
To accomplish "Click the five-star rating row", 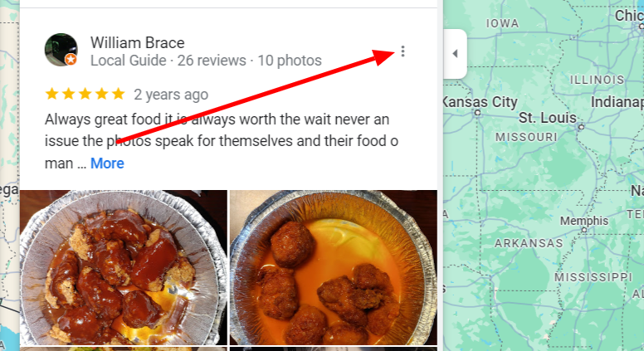I will (x=85, y=94).
